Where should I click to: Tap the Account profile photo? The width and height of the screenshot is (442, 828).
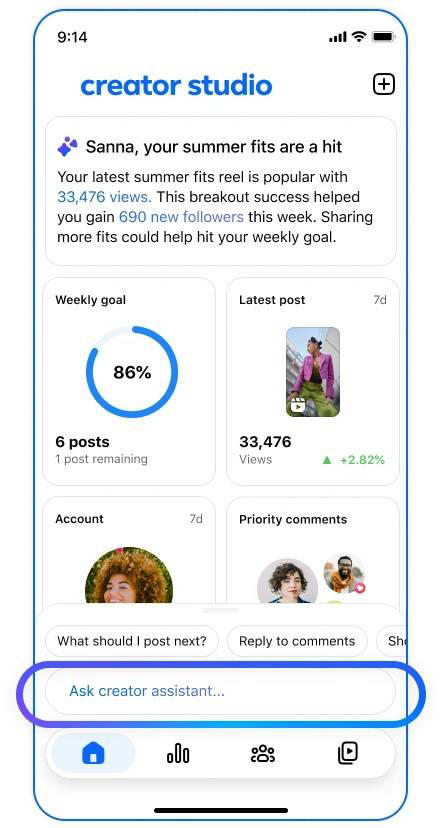coord(129,575)
